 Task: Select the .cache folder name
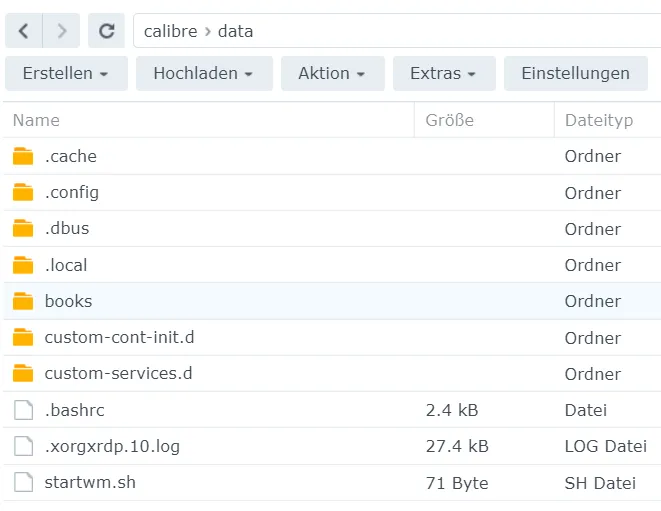pyautogui.click(x=71, y=156)
